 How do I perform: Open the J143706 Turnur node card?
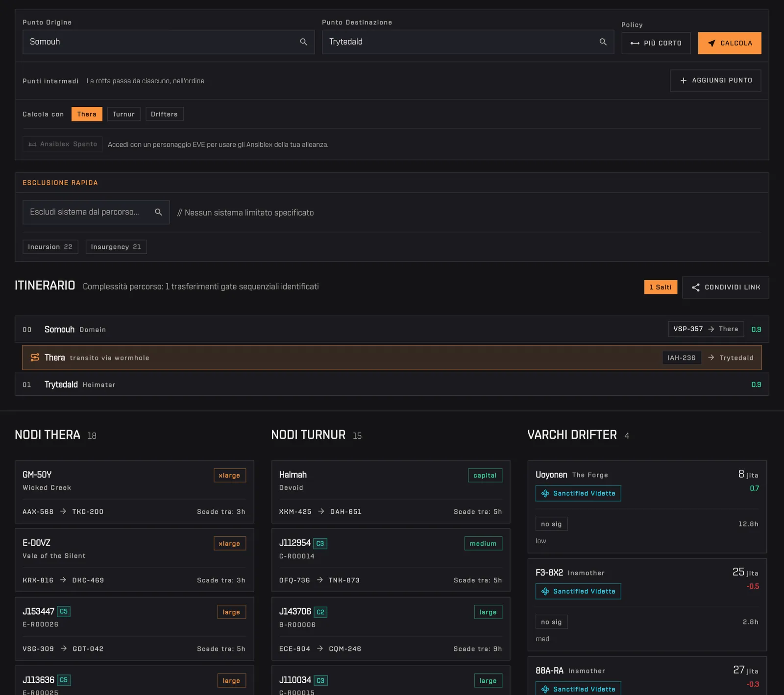[391, 629]
